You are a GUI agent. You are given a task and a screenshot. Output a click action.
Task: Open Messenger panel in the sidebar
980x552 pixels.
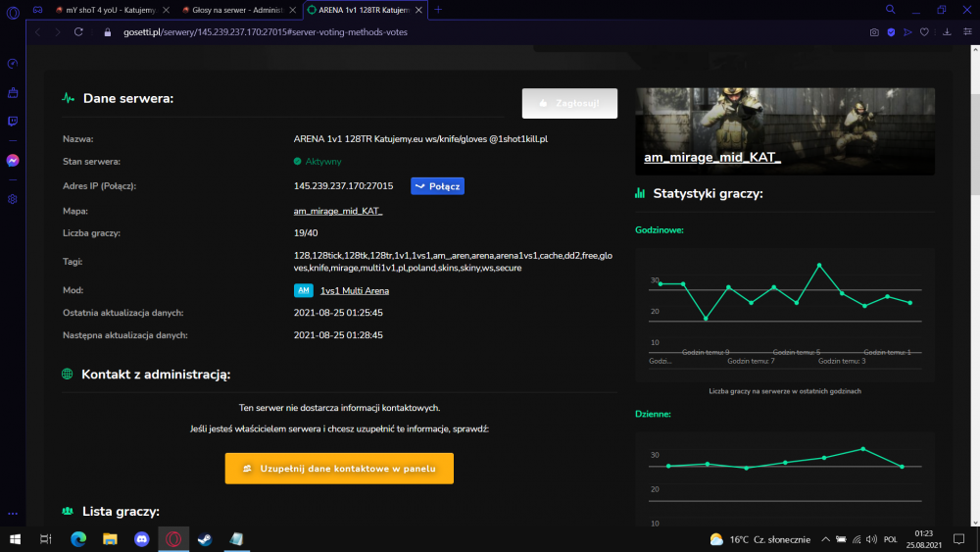click(13, 161)
